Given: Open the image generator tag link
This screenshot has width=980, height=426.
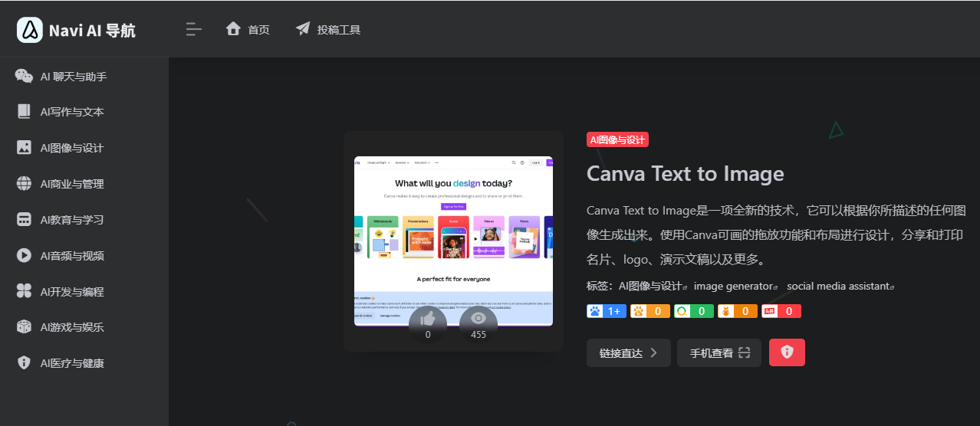Looking at the screenshot, I should [736, 286].
